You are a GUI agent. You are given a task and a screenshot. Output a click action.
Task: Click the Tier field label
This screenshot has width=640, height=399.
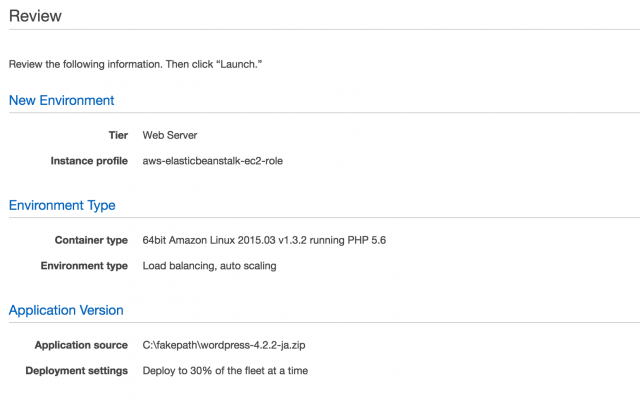tap(118, 135)
